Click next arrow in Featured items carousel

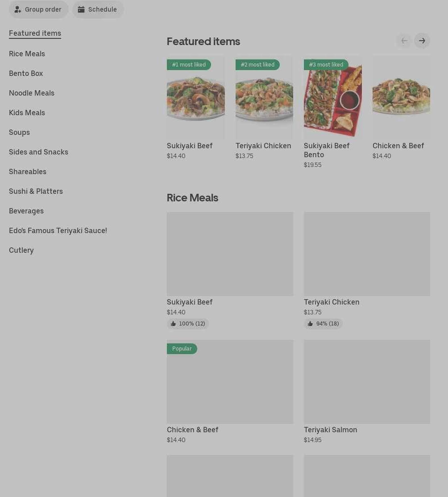click(x=422, y=41)
